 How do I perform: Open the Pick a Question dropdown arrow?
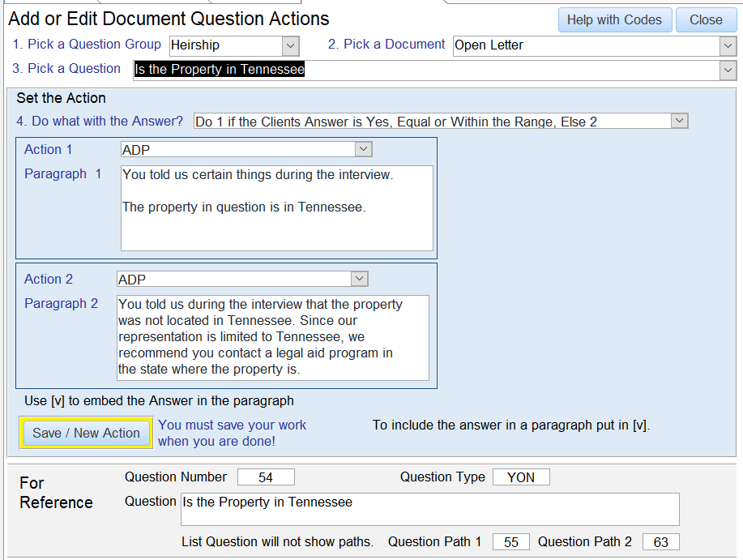pos(727,71)
